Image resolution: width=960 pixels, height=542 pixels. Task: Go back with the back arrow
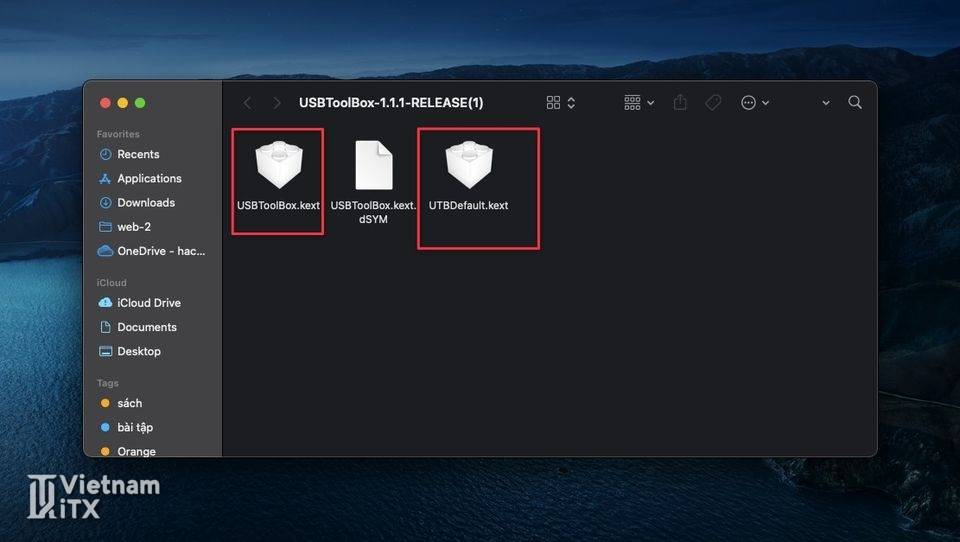pos(248,102)
